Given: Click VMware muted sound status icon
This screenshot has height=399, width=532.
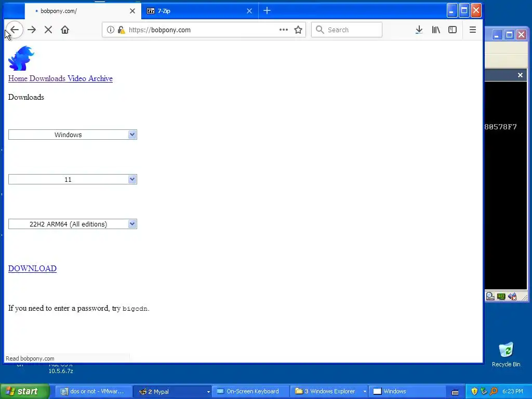Looking at the screenshot, I should pyautogui.click(x=512, y=296).
